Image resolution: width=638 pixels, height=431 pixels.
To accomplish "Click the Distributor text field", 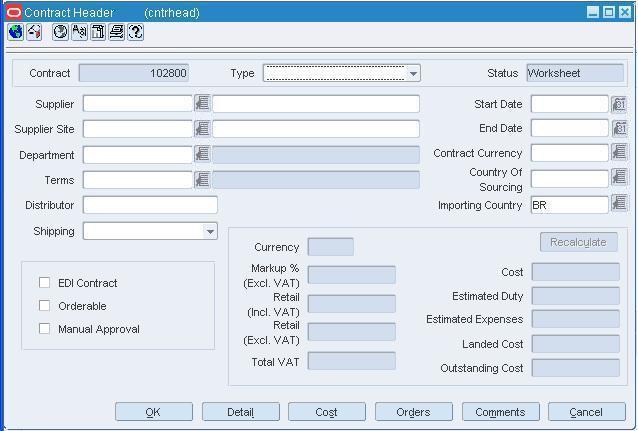I will click(x=150, y=205).
